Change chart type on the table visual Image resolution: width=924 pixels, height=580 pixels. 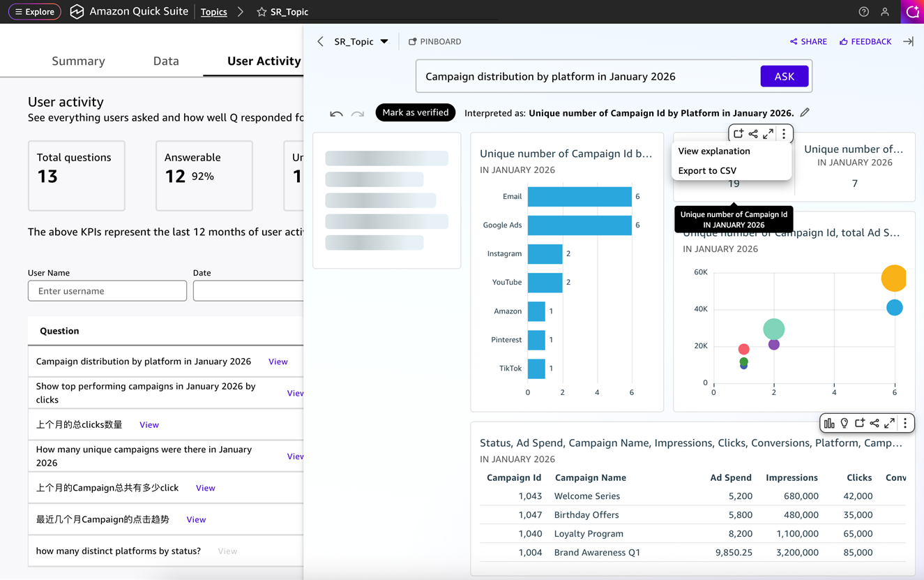tap(829, 423)
